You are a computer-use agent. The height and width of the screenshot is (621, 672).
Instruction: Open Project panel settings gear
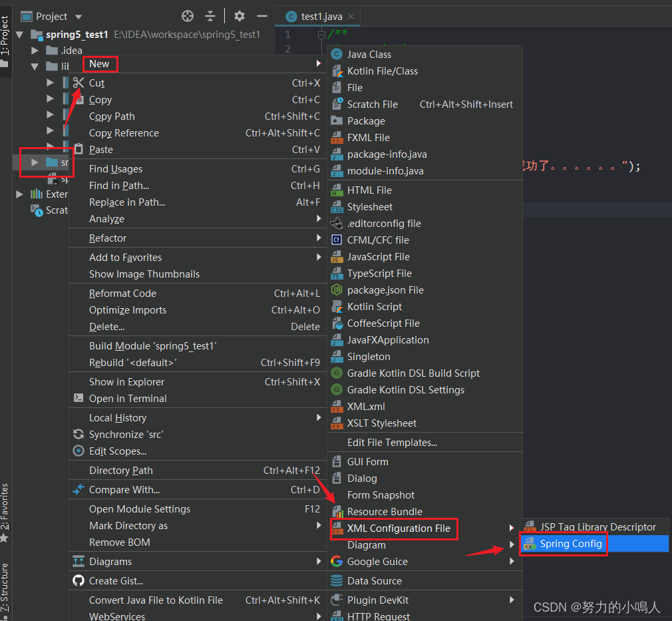click(239, 16)
